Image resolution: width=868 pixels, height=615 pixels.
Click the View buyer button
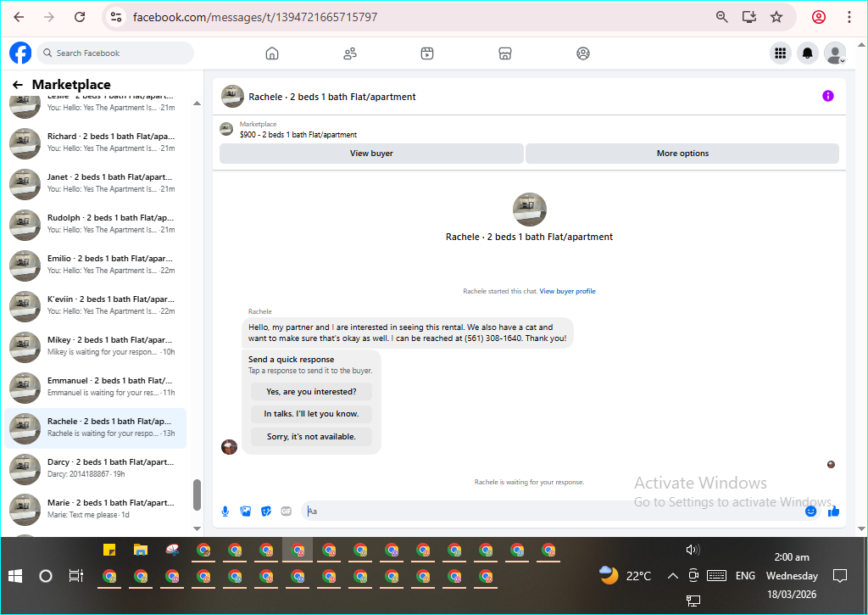pyautogui.click(x=371, y=154)
